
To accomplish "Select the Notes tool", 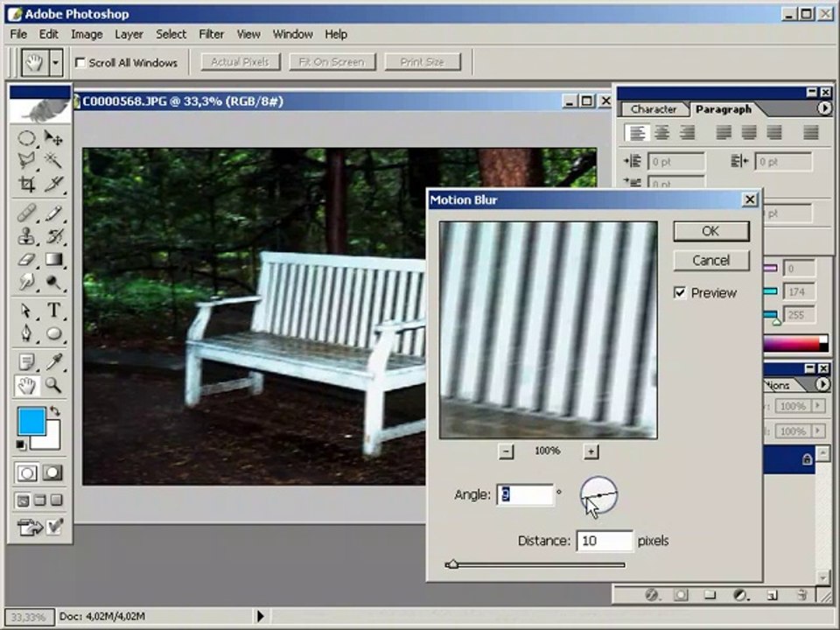I will [x=27, y=362].
